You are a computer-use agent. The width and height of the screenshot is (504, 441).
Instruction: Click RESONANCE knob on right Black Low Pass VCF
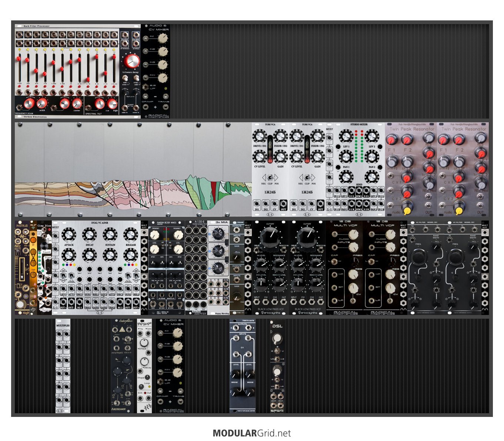(x=316, y=265)
